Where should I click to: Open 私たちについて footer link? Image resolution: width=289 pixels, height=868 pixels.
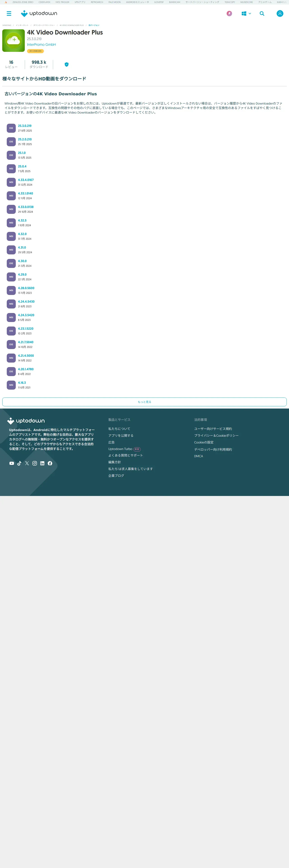[119, 429]
